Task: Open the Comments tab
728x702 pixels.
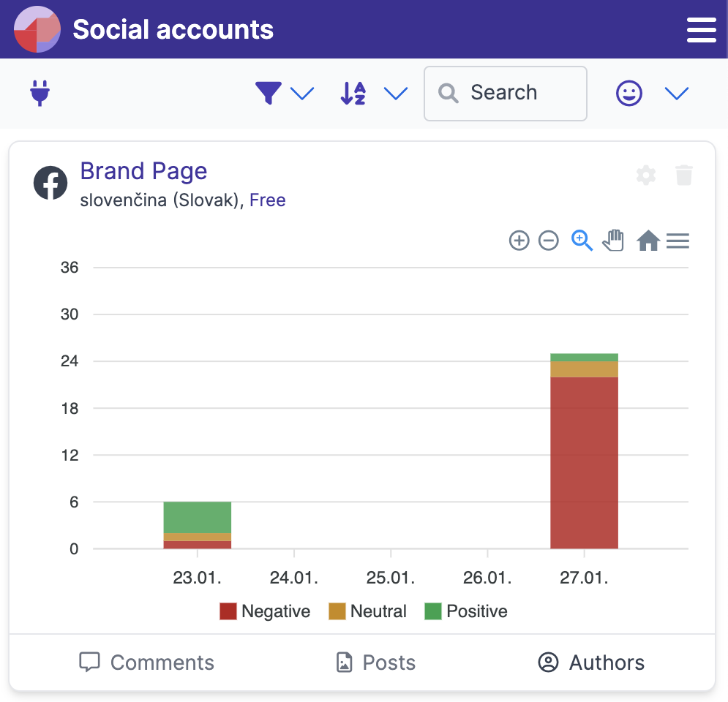Action: [147, 662]
